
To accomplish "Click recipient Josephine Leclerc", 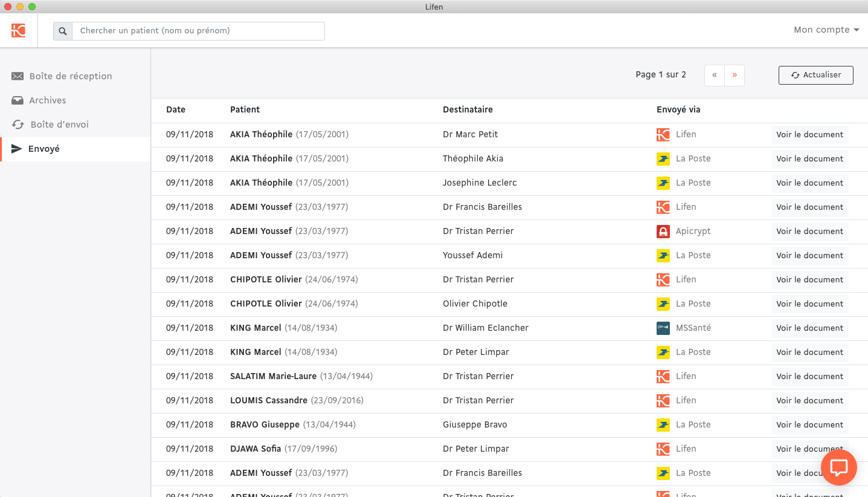I will point(480,183).
